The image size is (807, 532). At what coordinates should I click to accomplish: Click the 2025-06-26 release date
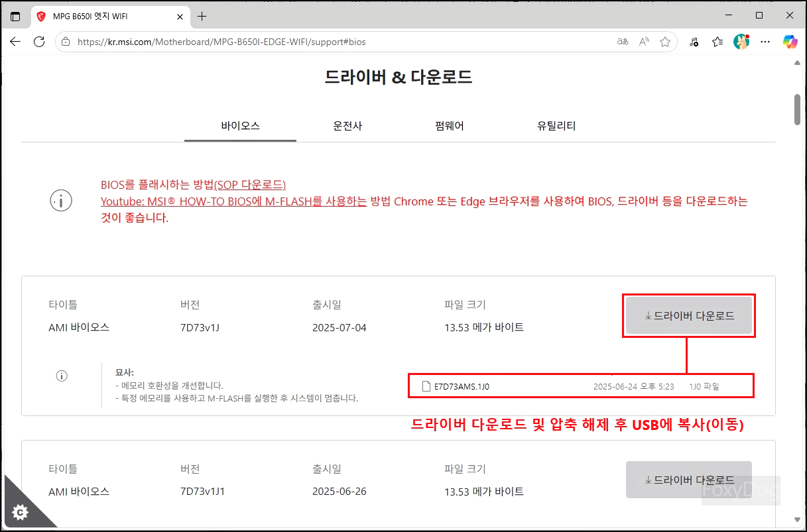[x=340, y=492]
